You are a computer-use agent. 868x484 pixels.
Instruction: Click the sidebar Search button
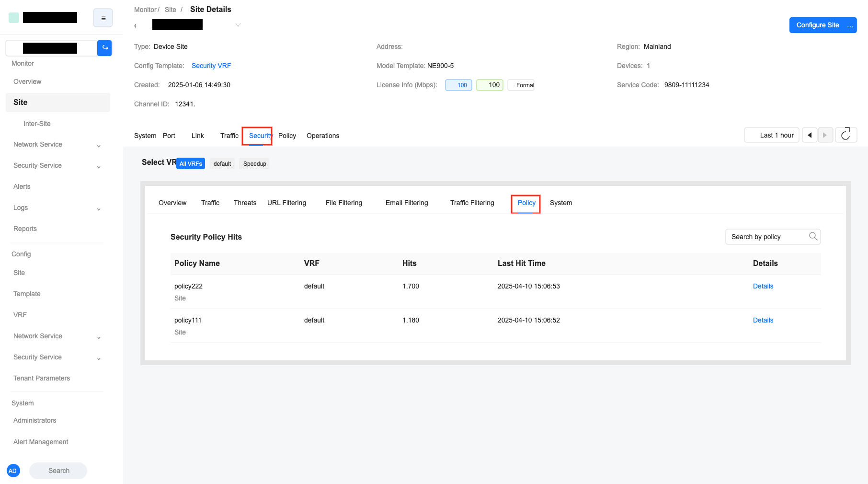pyautogui.click(x=58, y=471)
